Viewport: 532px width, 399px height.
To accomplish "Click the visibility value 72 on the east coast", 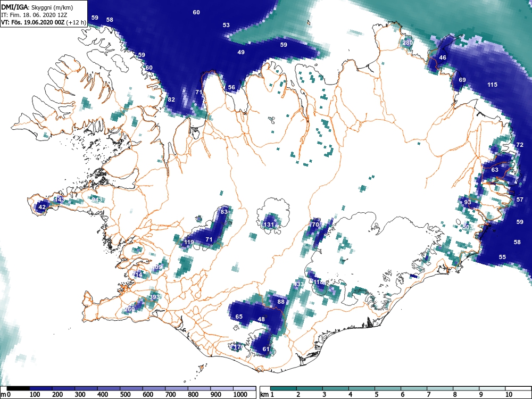I will coord(520,145).
